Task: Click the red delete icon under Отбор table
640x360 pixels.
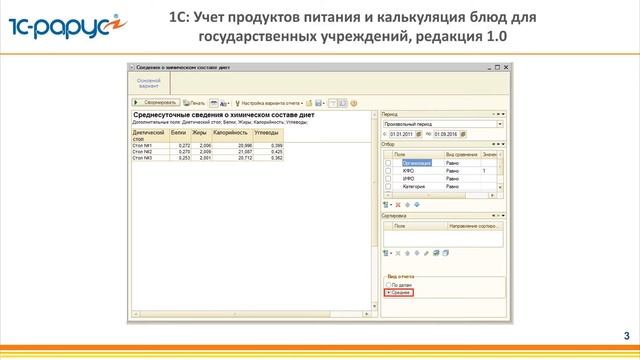Action: tap(398, 204)
